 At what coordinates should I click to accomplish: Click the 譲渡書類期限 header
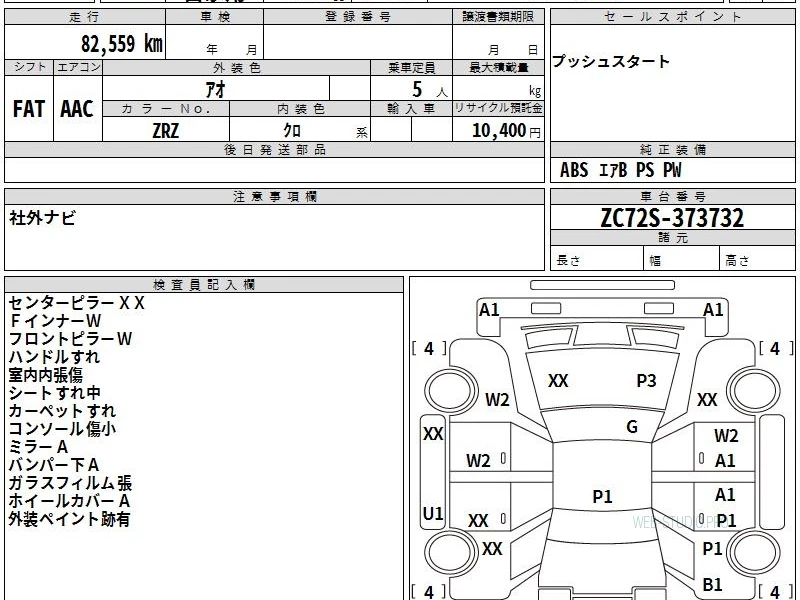click(x=498, y=17)
